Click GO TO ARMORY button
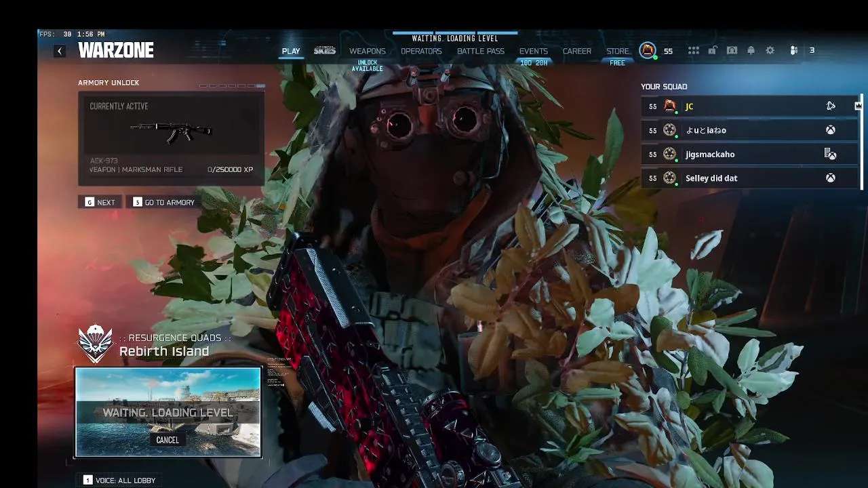Screen dimensions: 868x488 pos(163,202)
